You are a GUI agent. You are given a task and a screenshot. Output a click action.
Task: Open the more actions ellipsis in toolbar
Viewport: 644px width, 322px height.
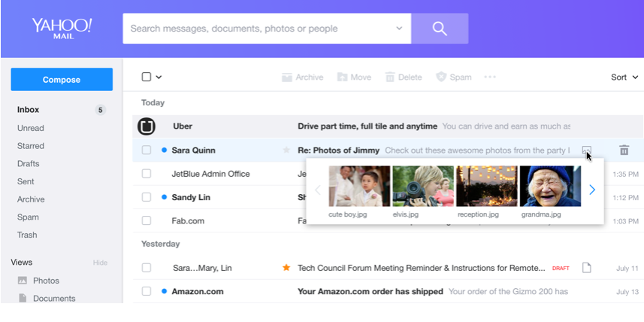(490, 77)
